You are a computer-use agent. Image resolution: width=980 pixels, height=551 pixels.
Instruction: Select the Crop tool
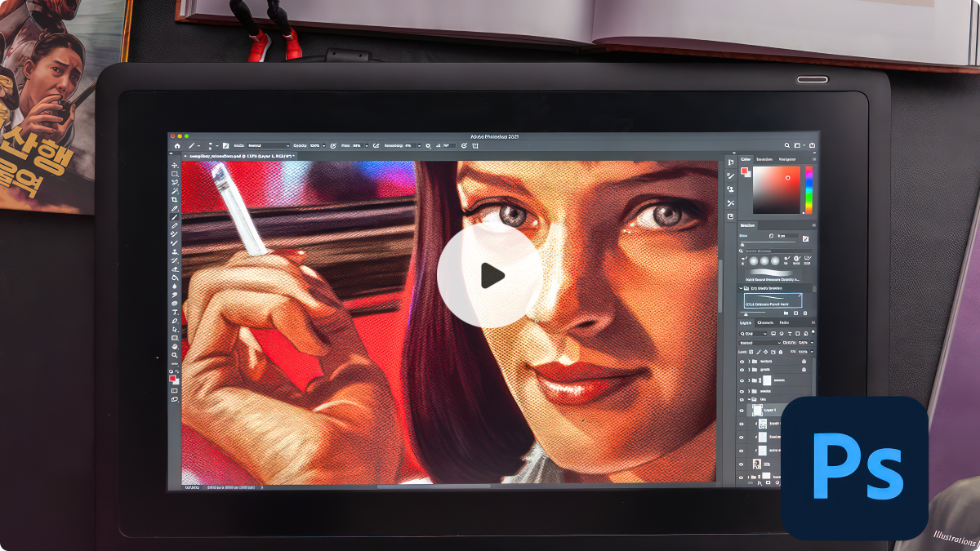[175, 200]
